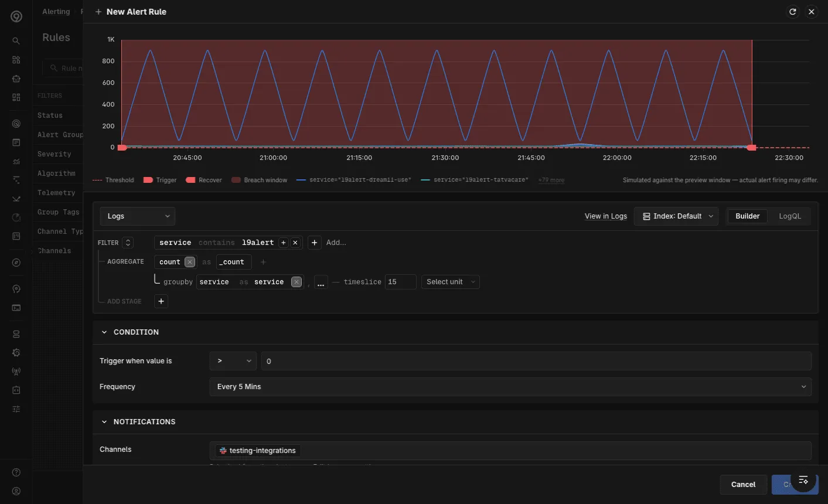Image resolution: width=828 pixels, height=504 pixels.
Task: Add a new filter with plus button
Action: (315, 243)
